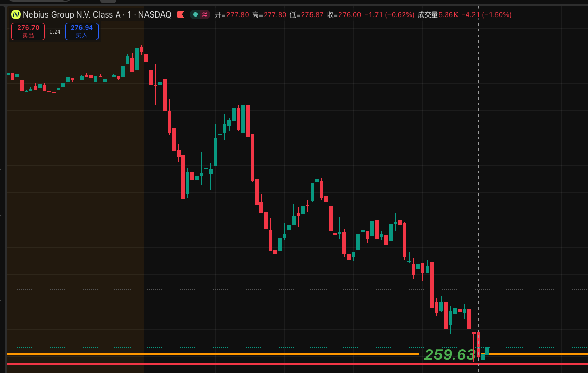Click the Nebius yellow N logo icon
The image size is (588, 373).
click(16, 14)
